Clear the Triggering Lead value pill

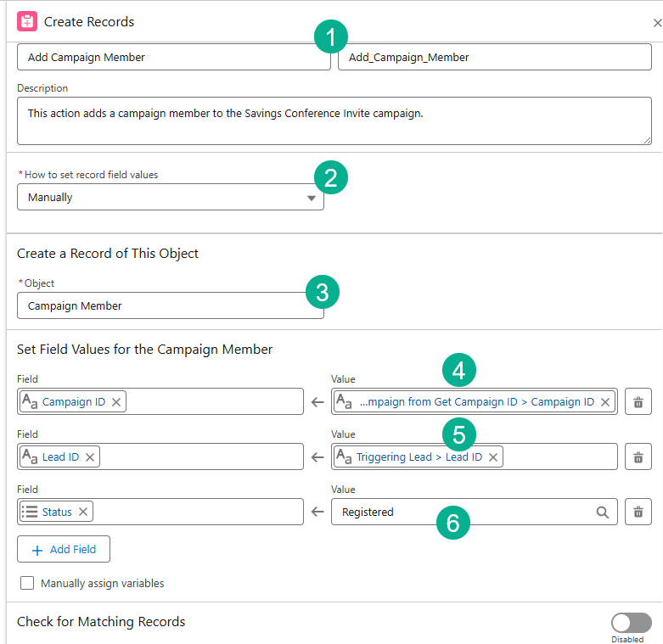pos(493,457)
